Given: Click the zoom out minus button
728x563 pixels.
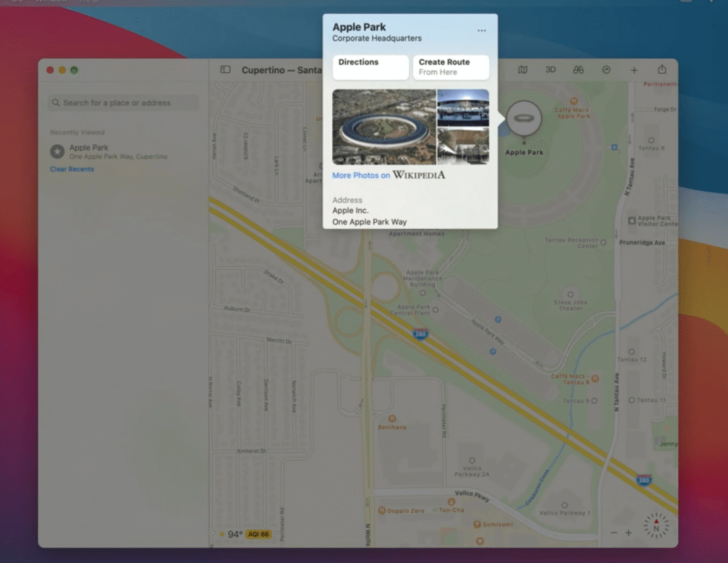Looking at the screenshot, I should 614,533.
